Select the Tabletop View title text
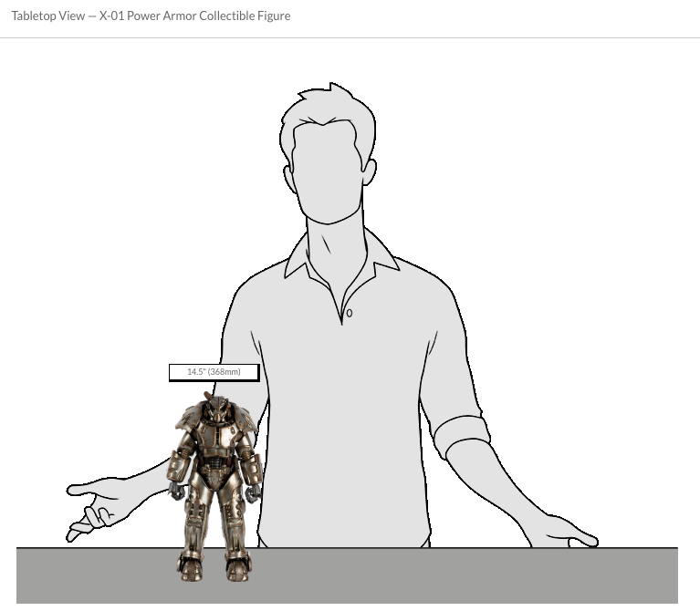Image resolution: width=700 pixels, height=611 pixels. pos(151,16)
